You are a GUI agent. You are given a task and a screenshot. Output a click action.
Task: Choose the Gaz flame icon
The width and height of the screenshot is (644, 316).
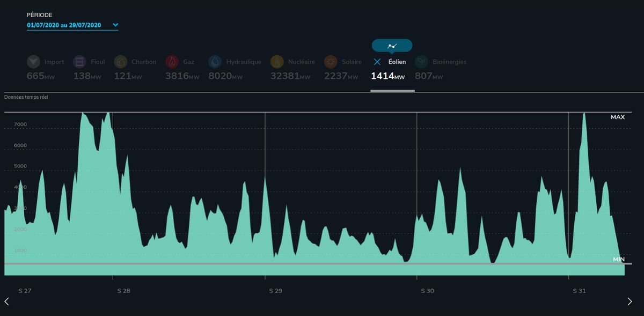tap(172, 62)
